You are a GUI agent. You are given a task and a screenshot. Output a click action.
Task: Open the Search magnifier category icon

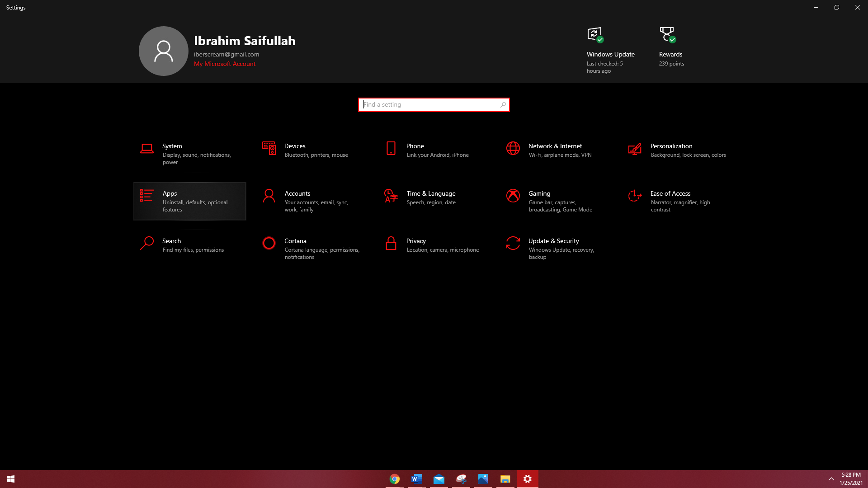click(147, 243)
